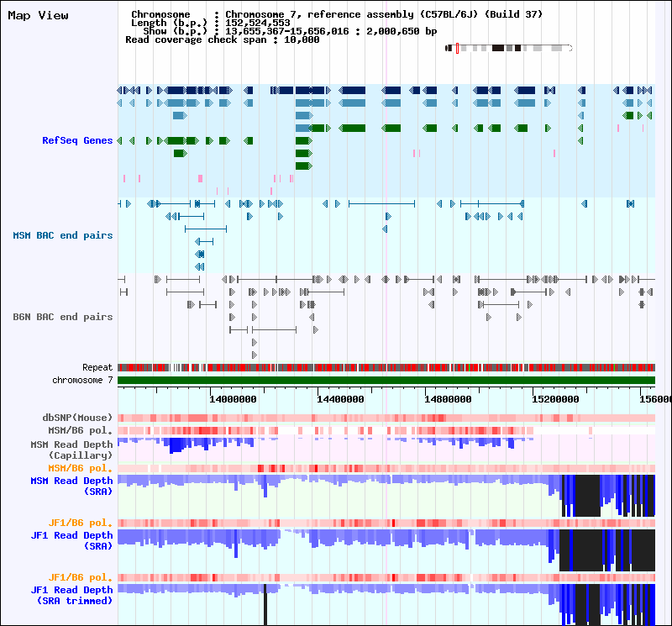
Task: Click JF1/B6 pol. label above the SRA trimmed track
Action: pyautogui.click(x=80, y=577)
